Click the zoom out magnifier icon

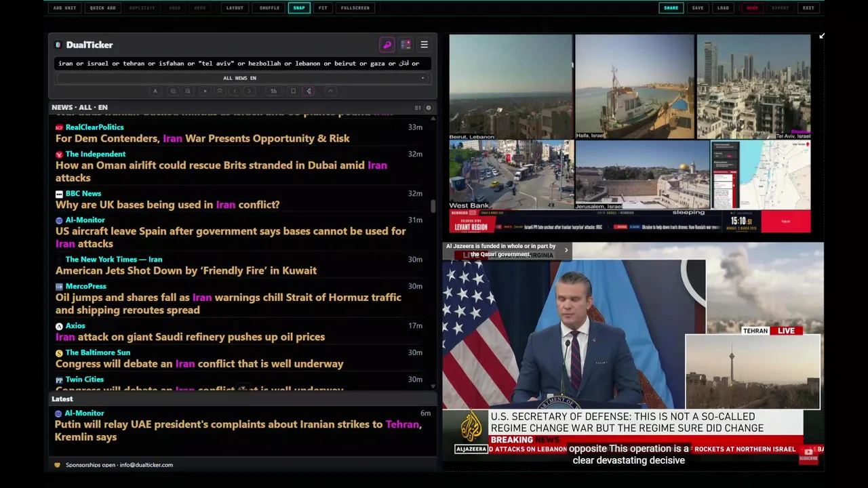(173, 91)
